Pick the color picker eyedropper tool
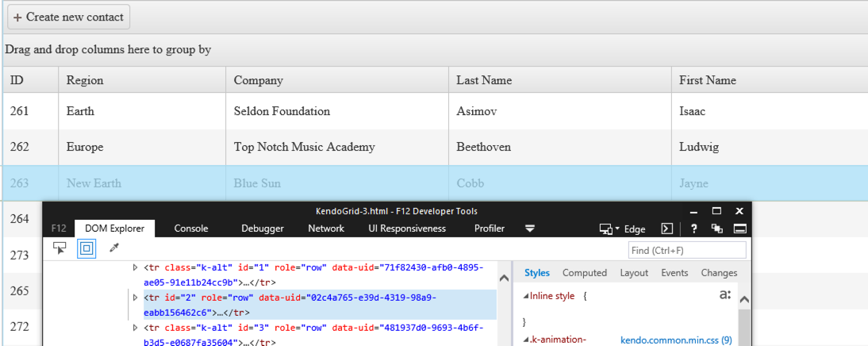 (x=113, y=248)
